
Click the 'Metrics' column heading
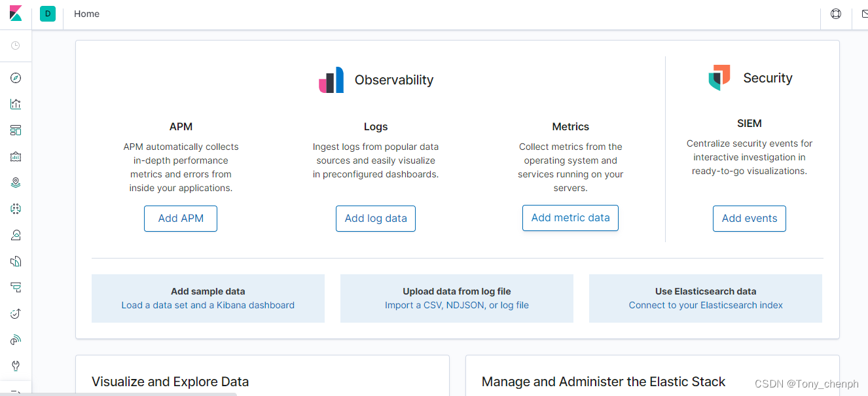click(x=571, y=126)
